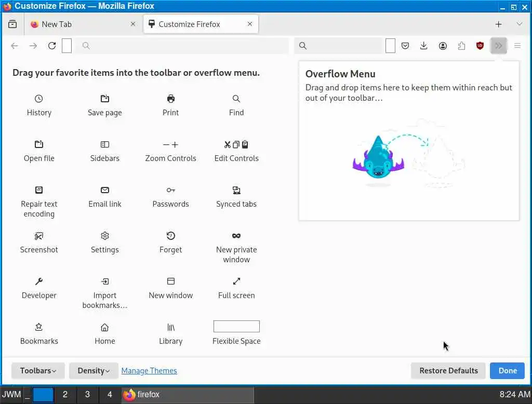This screenshot has height=404, width=532.
Task: Expand the list all tabs chevron
Action: pos(519,24)
